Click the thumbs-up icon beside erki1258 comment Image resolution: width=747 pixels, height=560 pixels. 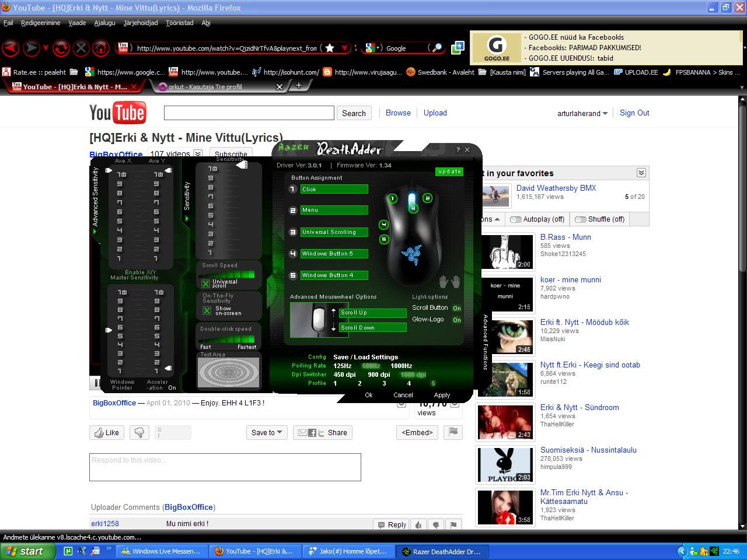click(418, 524)
